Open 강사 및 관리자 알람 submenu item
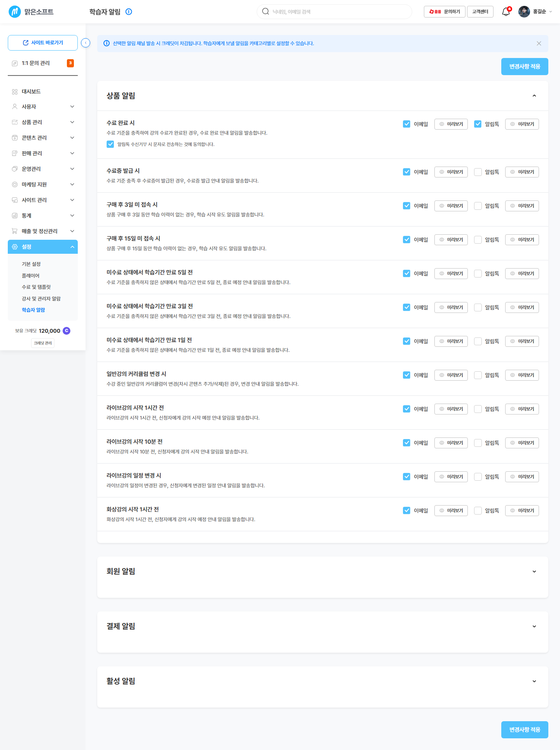560x750 pixels. click(x=41, y=299)
